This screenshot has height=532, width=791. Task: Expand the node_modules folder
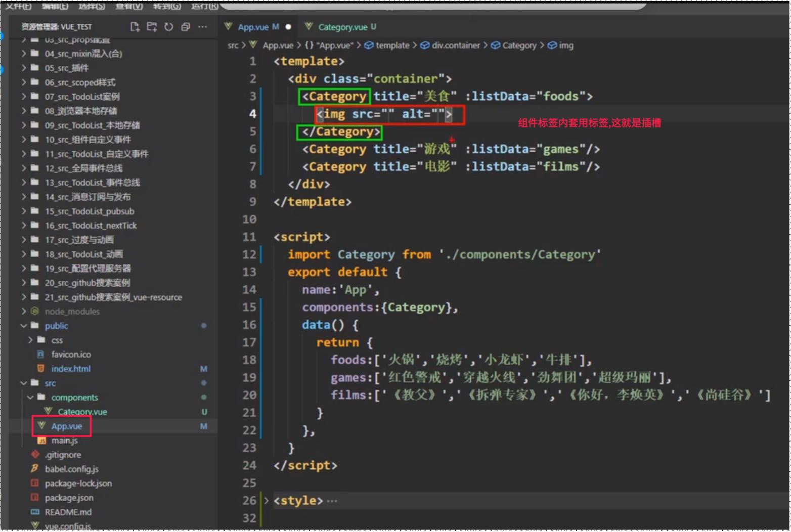pyautogui.click(x=24, y=312)
